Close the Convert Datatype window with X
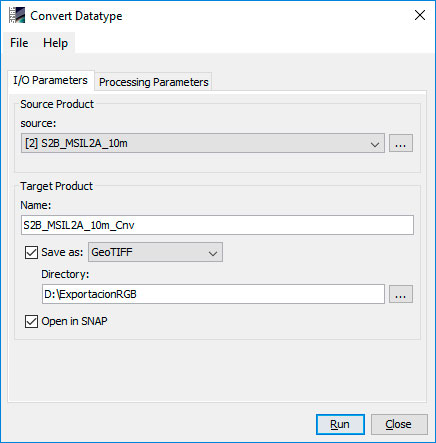Image resolution: width=436 pixels, height=443 pixels. click(420, 15)
